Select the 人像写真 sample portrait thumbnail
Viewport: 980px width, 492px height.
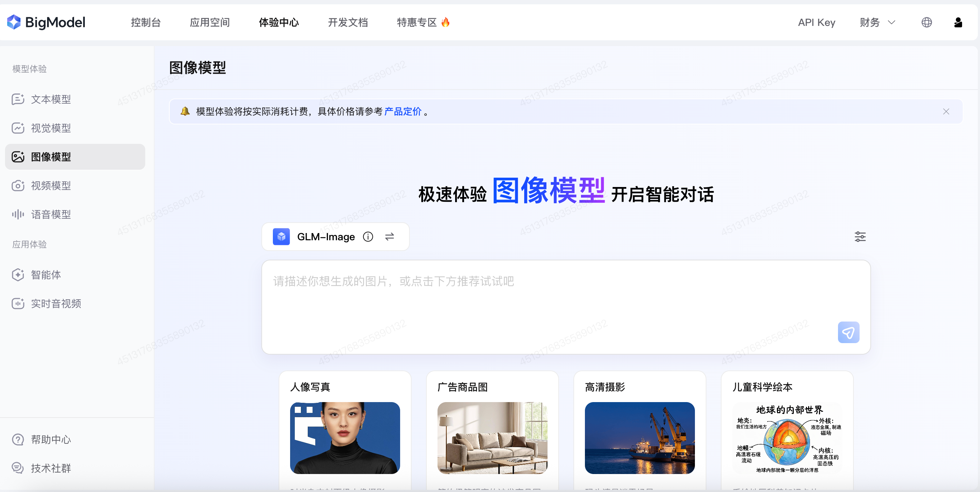tap(345, 438)
